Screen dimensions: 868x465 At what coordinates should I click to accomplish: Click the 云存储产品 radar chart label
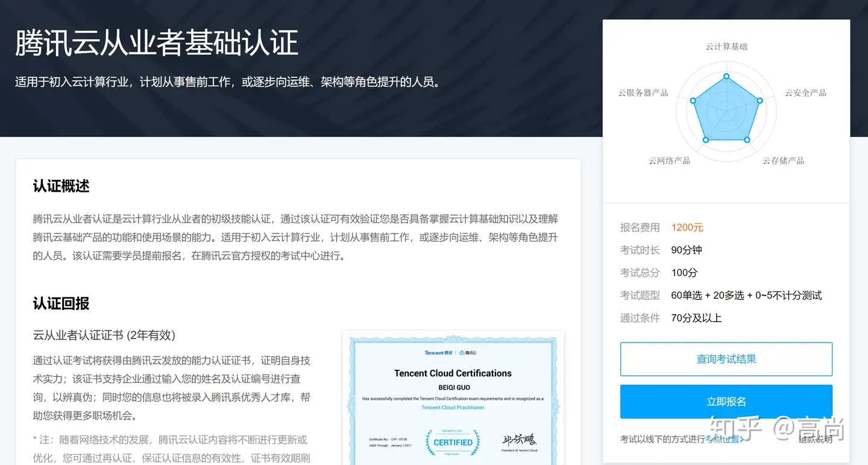[x=783, y=160]
